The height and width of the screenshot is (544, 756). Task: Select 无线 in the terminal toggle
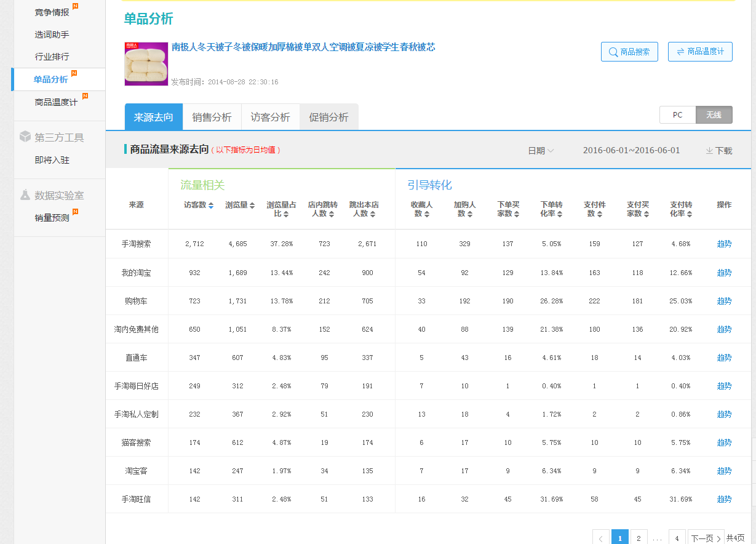[714, 115]
